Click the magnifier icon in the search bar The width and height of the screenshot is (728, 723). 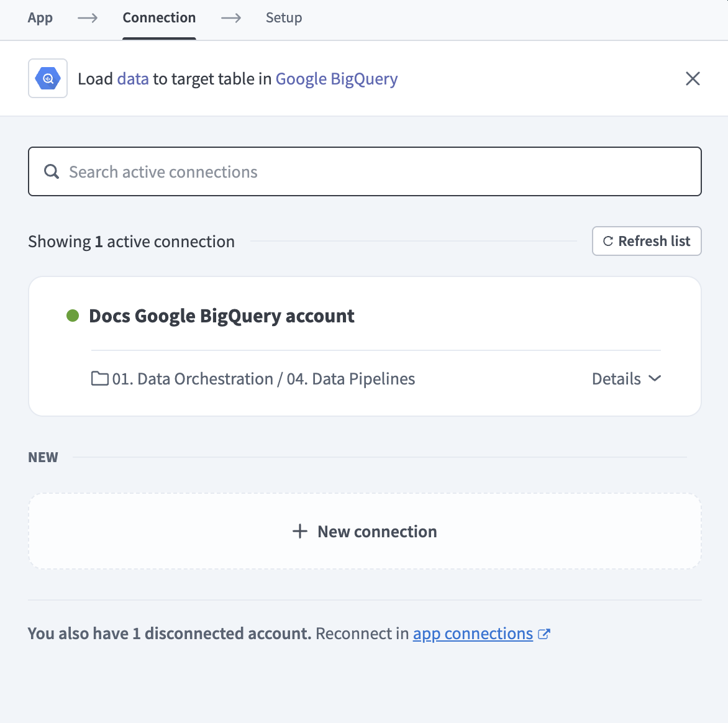[51, 171]
